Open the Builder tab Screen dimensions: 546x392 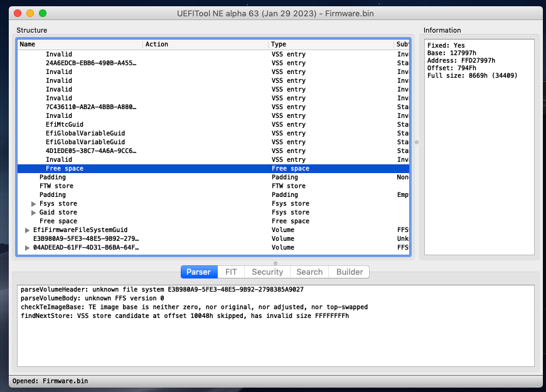[x=350, y=272]
